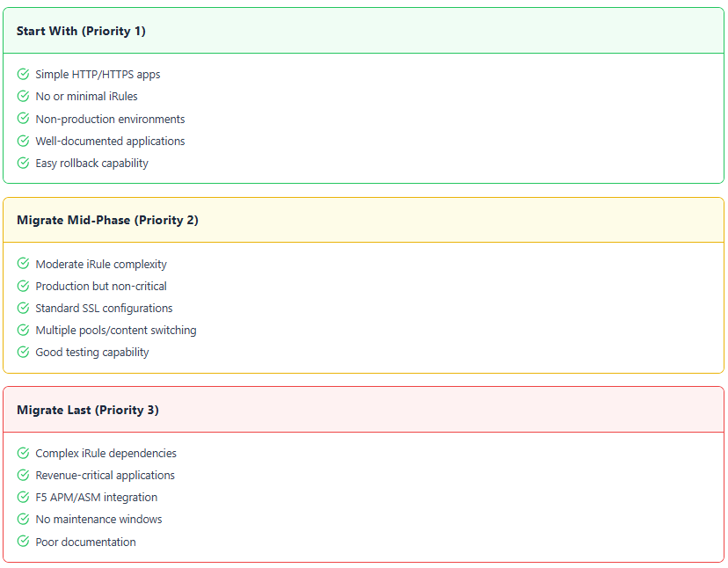Click the Well-documented applications text
Image resolution: width=728 pixels, height=568 pixels.
(x=110, y=141)
